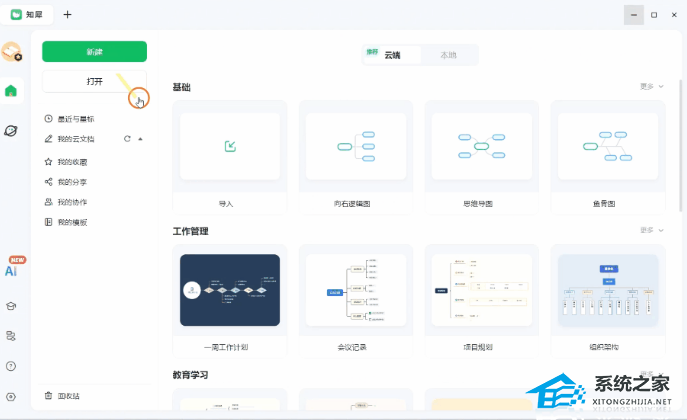The height and width of the screenshot is (420, 687).
Task: Click the trash icon for 回收站
Action: (x=49, y=396)
